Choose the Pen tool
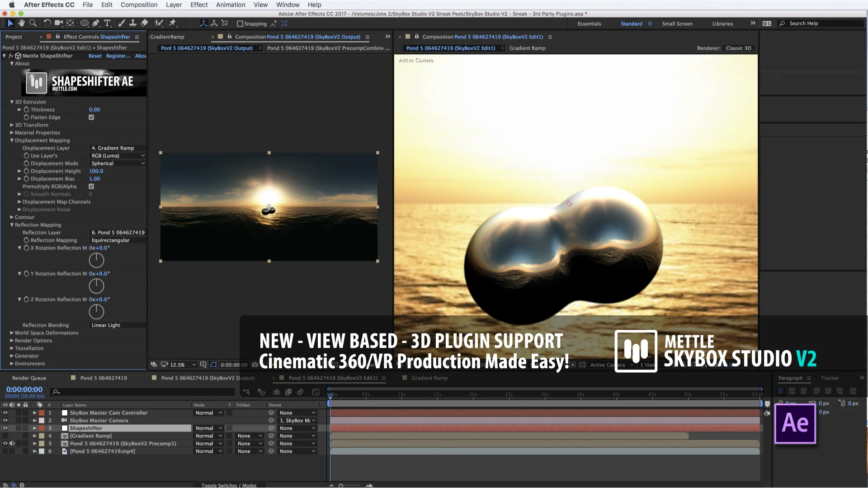The width and height of the screenshot is (868, 488). pyautogui.click(x=96, y=23)
